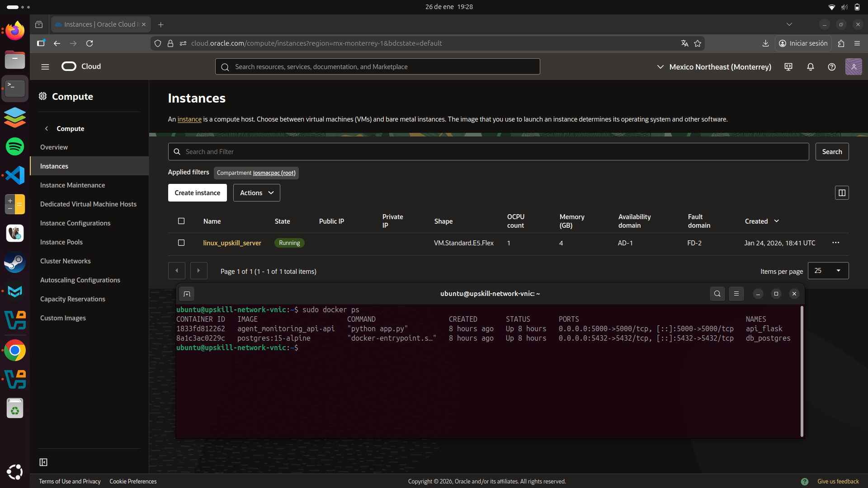Open Oracle Cloud help question mark icon
Screen dimensions: 868x488
832,66
